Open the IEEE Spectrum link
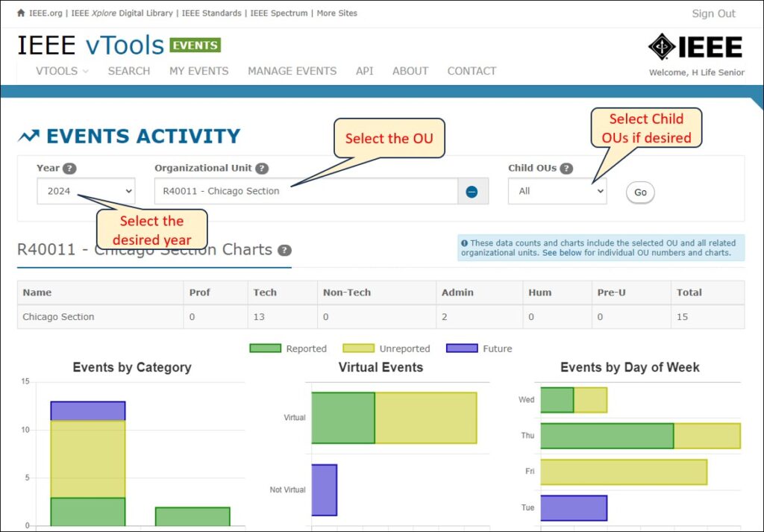764x532 pixels. [279, 13]
